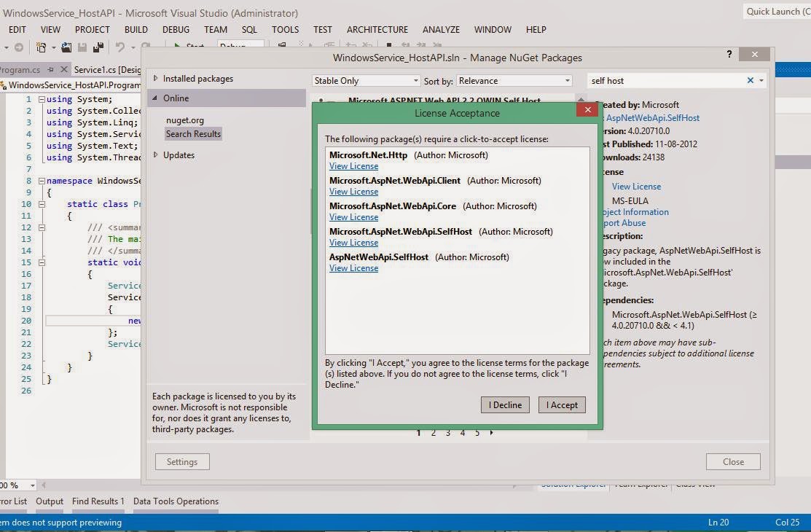Viewport: 811px width, 532px height.
Task: Open the BUILD menu
Action: click(x=136, y=29)
